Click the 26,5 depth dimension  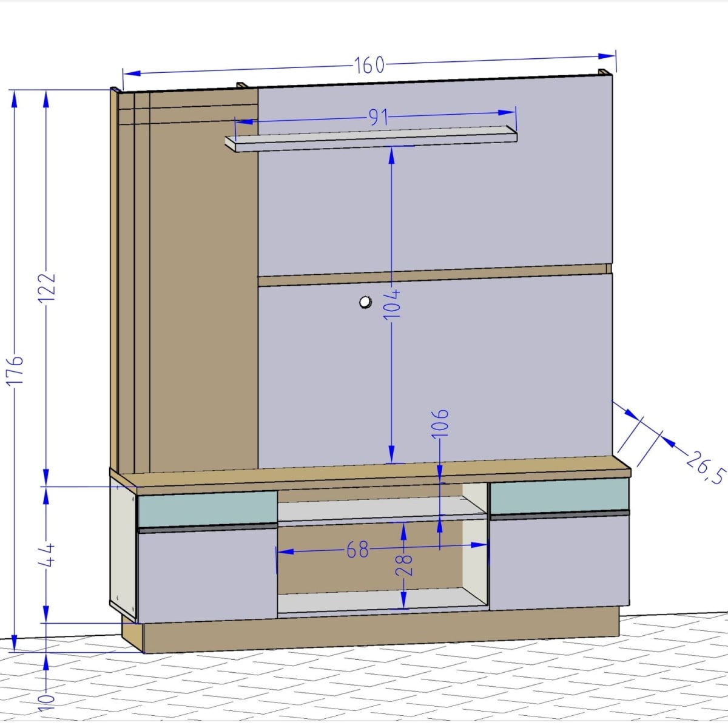click(x=707, y=468)
